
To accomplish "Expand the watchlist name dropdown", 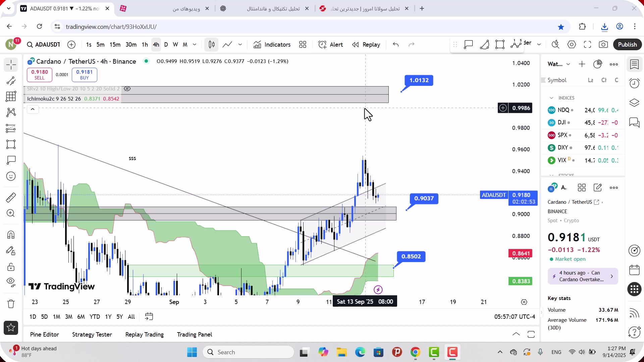I will point(568,64).
